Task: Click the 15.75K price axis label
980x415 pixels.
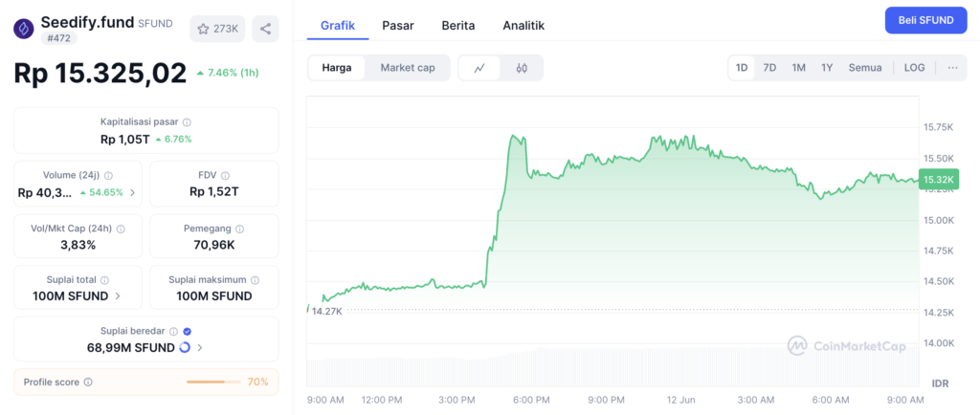Action: tap(938, 127)
